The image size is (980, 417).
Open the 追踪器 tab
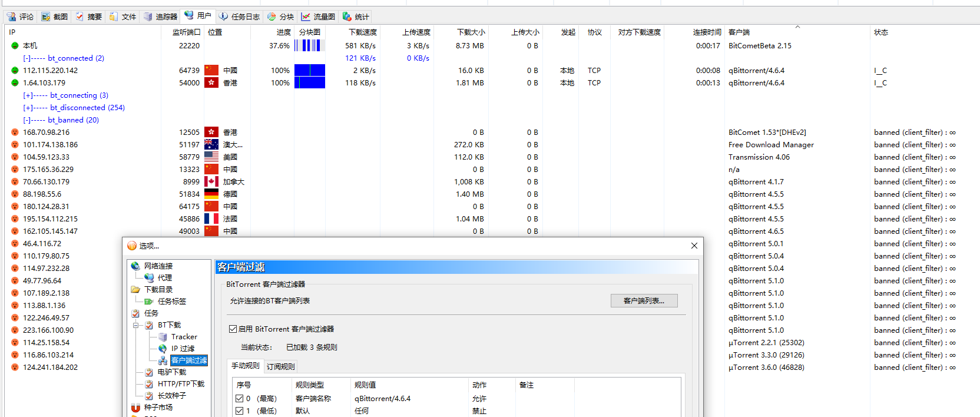pyautogui.click(x=160, y=16)
